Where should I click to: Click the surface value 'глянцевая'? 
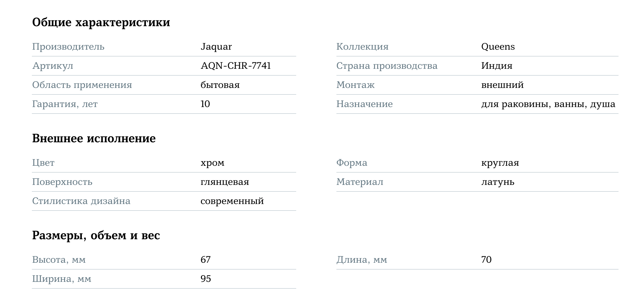225,182
